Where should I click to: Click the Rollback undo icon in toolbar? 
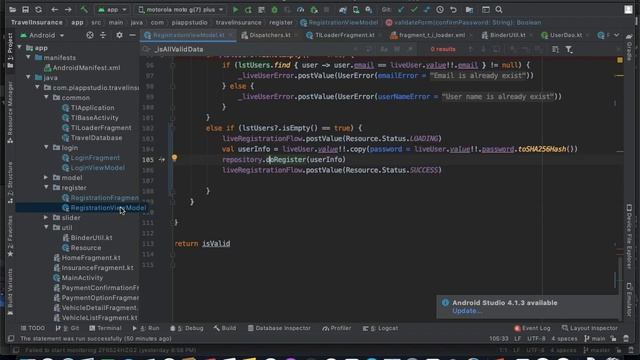point(453,9)
